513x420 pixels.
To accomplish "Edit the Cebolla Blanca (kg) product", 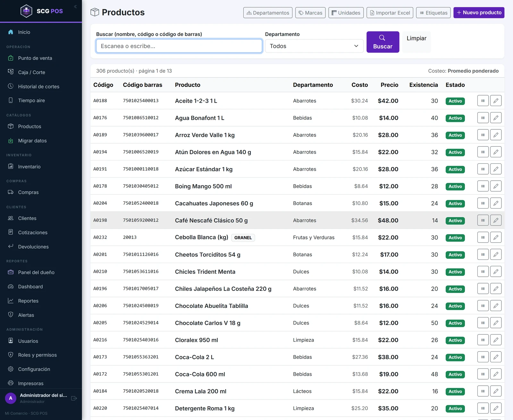I will pyautogui.click(x=496, y=237).
